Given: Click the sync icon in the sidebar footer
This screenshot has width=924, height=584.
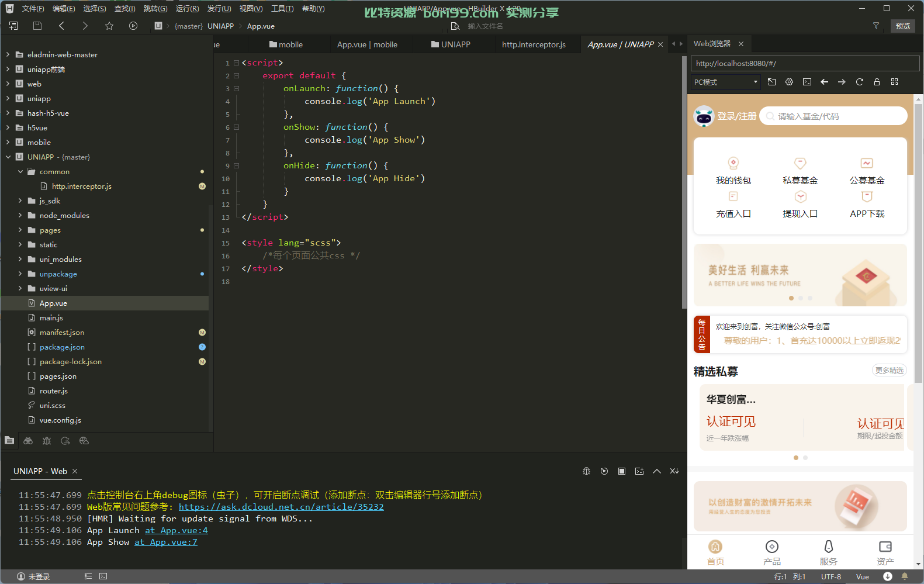Looking at the screenshot, I should coord(65,441).
